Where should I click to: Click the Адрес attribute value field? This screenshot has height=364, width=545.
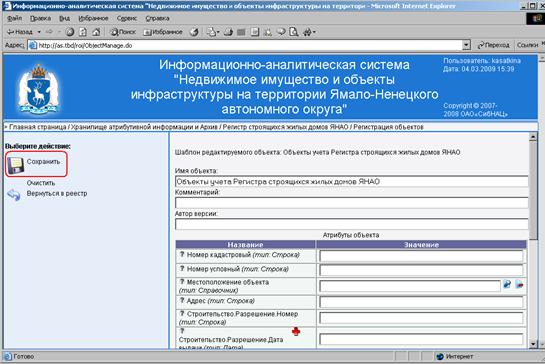[x=421, y=302]
